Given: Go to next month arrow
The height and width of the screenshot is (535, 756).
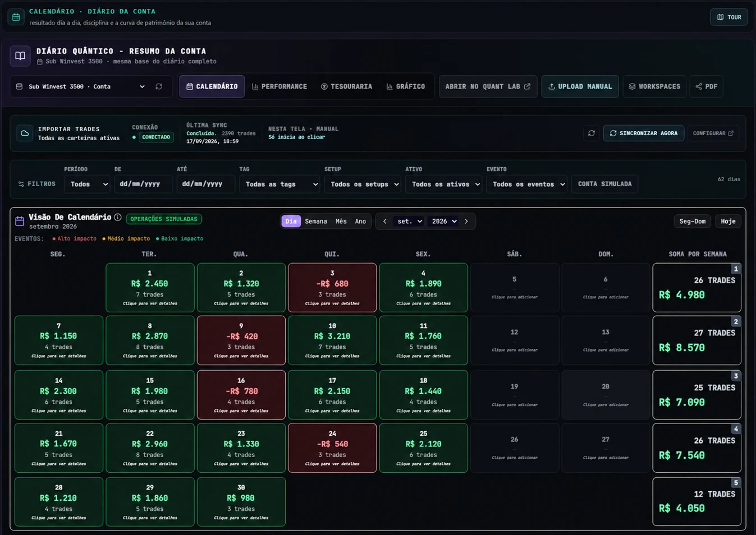Looking at the screenshot, I should pos(466,222).
